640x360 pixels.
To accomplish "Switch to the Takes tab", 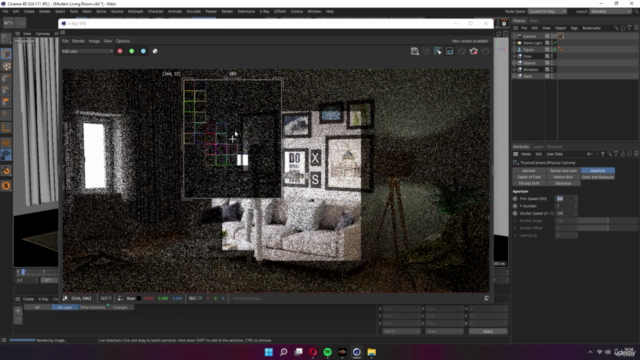I will coord(533,20).
